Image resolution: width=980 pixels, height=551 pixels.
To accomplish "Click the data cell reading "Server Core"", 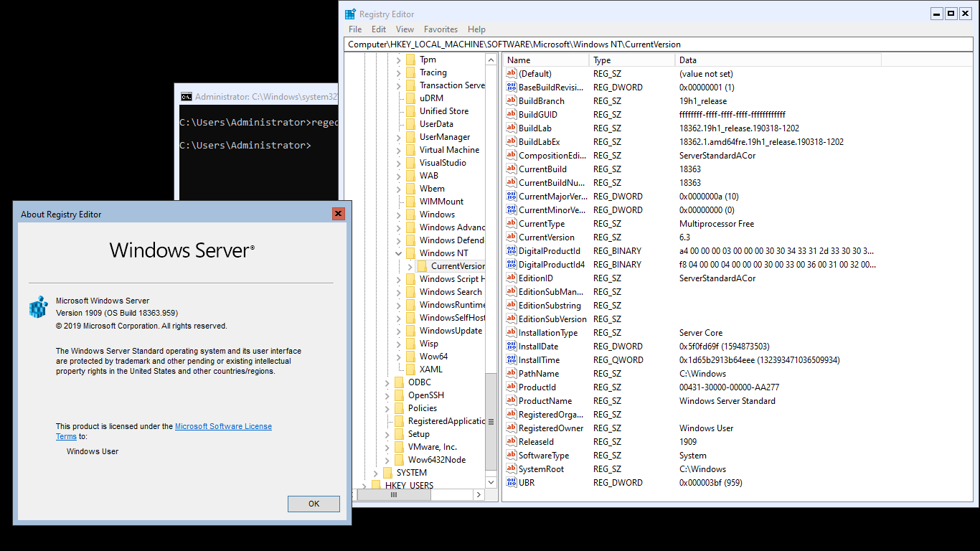I will pyautogui.click(x=701, y=333).
